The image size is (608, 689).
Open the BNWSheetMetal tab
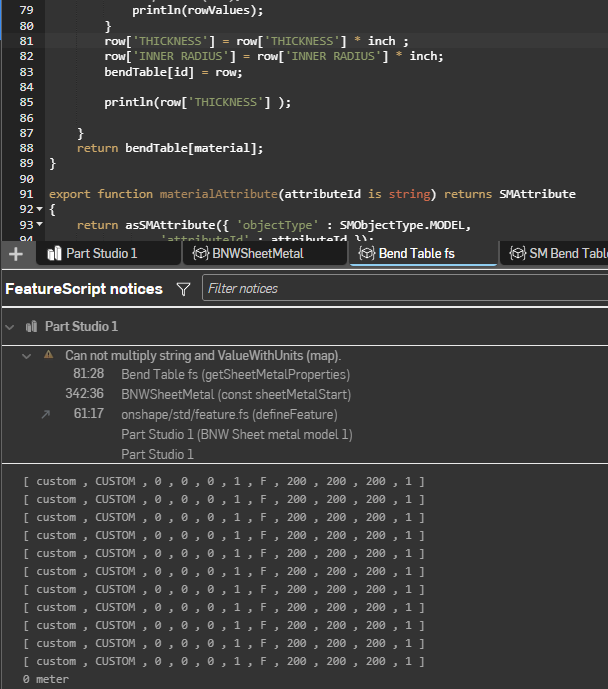click(x=257, y=254)
